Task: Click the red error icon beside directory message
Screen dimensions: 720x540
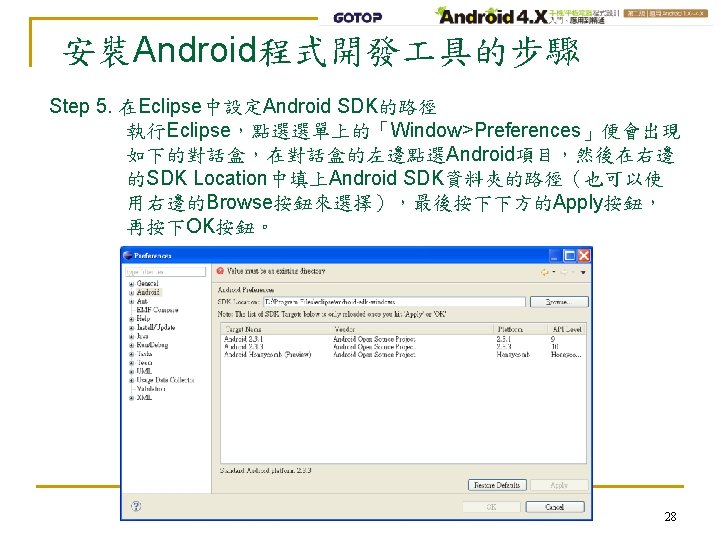Action: pos(220,271)
